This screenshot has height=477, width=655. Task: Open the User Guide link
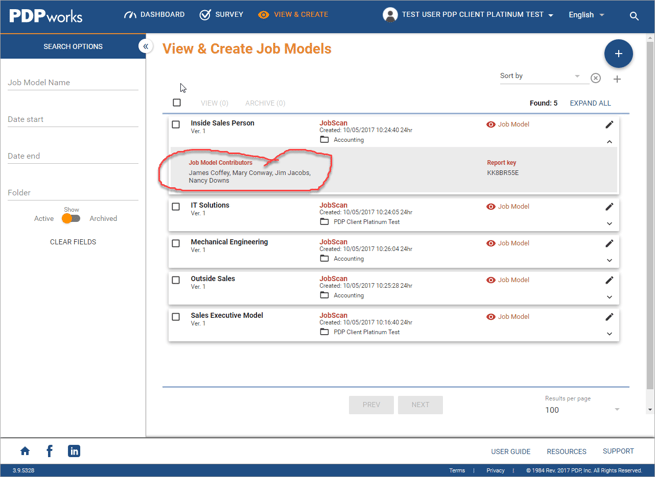(510, 452)
